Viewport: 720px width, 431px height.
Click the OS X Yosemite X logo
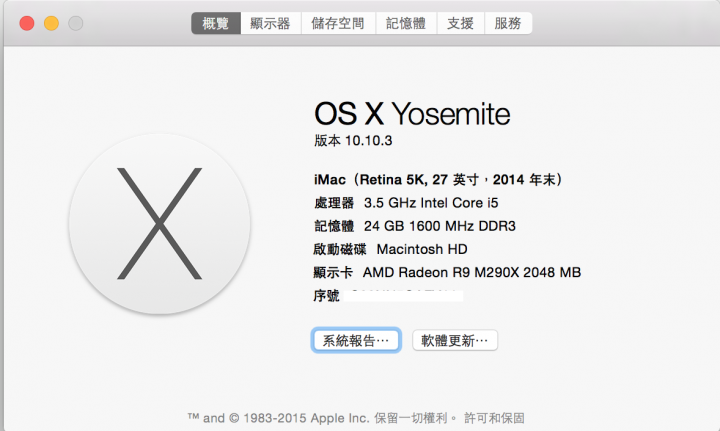point(159,224)
